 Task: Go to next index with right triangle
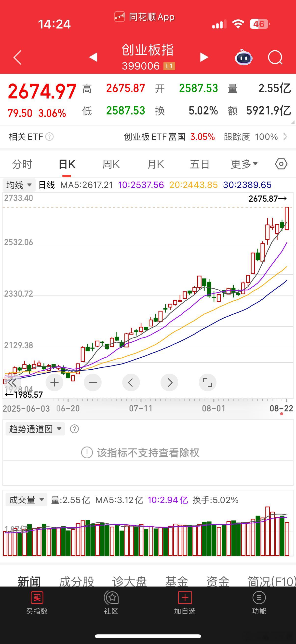click(204, 57)
